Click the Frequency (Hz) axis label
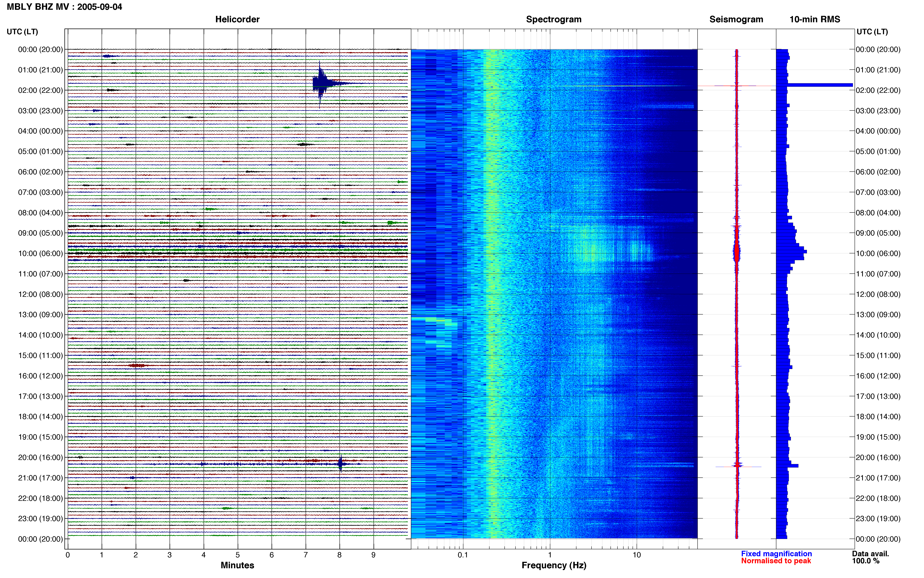924x578 pixels. [554, 565]
